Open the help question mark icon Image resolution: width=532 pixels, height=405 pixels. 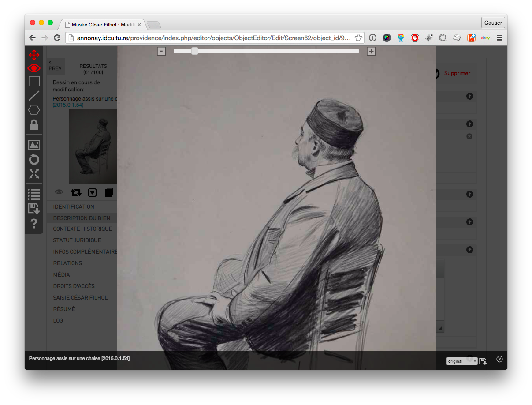click(x=34, y=224)
